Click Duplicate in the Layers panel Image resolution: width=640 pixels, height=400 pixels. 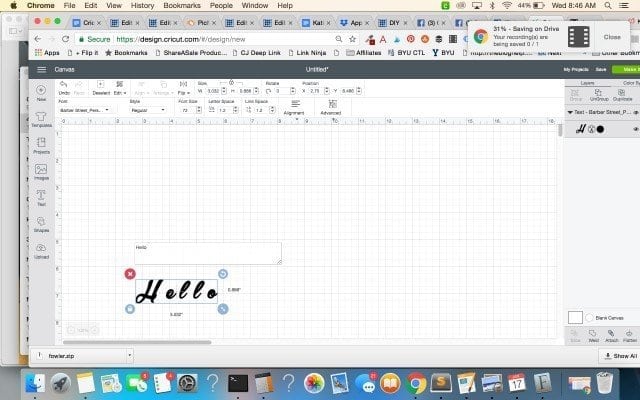(622, 95)
